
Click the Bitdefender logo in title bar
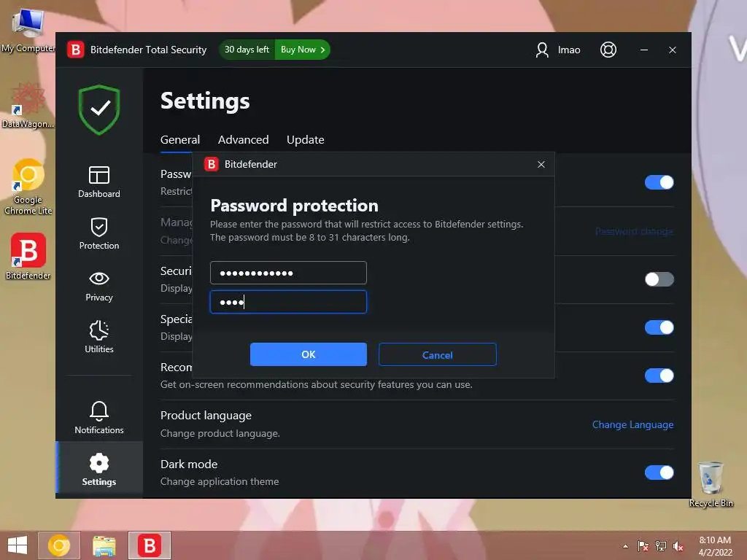75,50
